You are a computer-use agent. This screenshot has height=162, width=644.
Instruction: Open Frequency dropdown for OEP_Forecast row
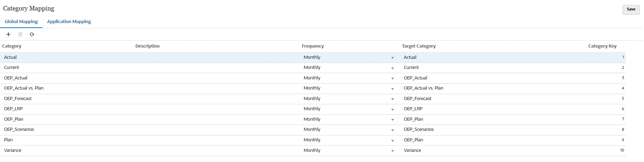coord(392,99)
